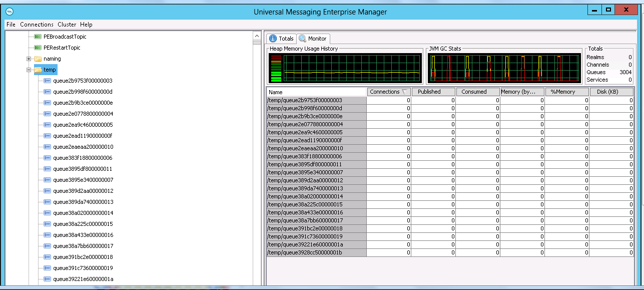Image resolution: width=644 pixels, height=290 pixels.
Task: Click queue icon beside queue2b9b3ce0000000e
Action: 48,103
